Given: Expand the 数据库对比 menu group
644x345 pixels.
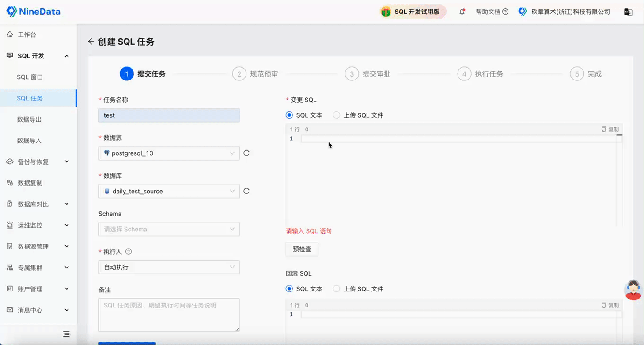Looking at the screenshot, I should click(67, 204).
